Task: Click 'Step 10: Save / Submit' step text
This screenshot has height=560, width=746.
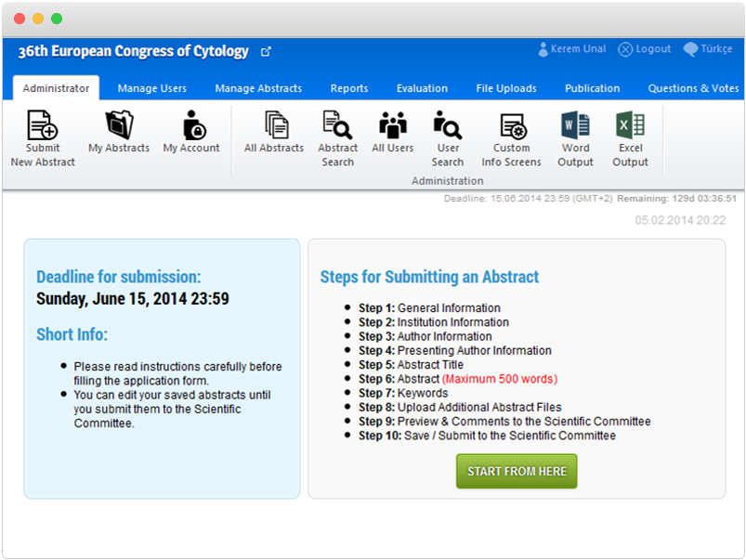Action: 487,436
